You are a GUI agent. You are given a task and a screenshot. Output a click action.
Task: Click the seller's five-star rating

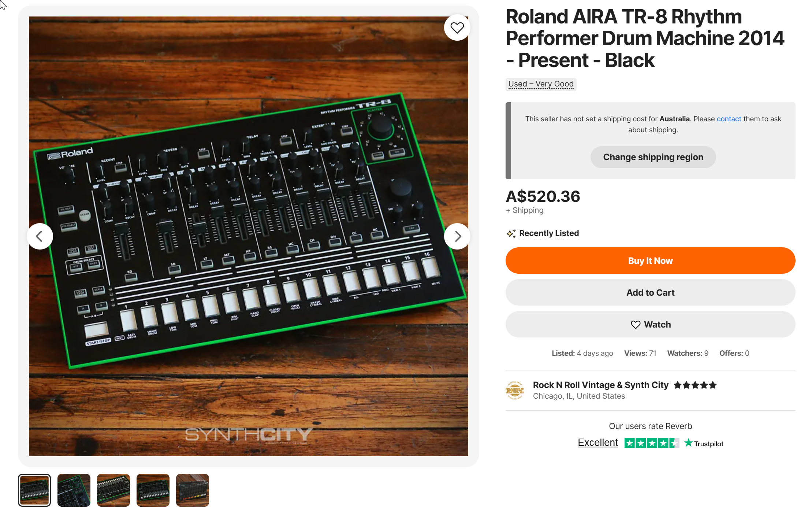coord(695,385)
